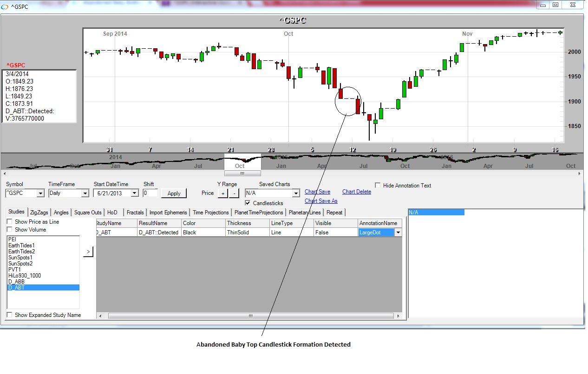
Task: Click the Y Range minus button
Action: coord(234,193)
